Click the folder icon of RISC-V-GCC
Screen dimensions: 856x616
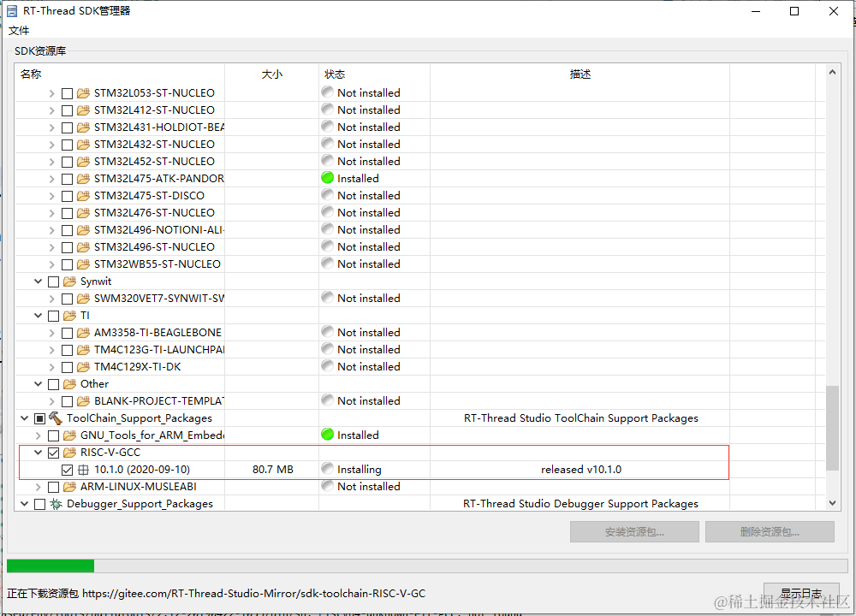(69, 453)
